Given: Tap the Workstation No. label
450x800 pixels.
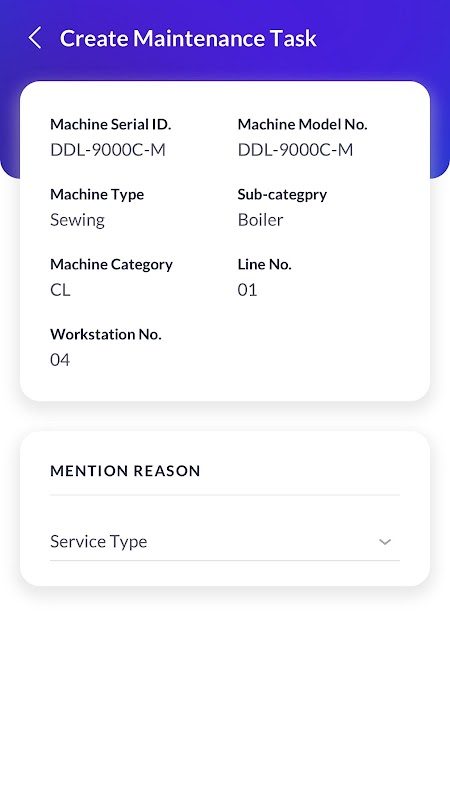Looking at the screenshot, I should click(106, 335).
